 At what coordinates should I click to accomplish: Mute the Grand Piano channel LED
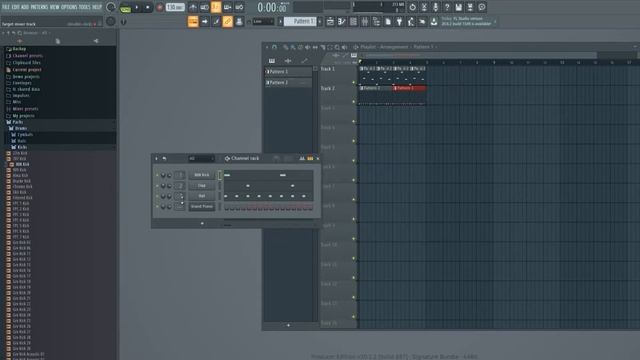157,207
